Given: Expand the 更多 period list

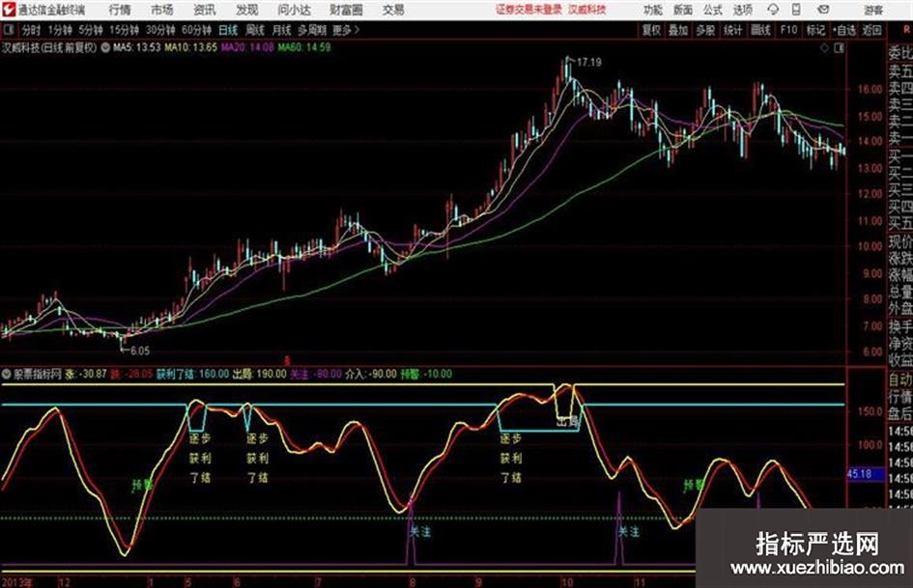Looking at the screenshot, I should [346, 30].
